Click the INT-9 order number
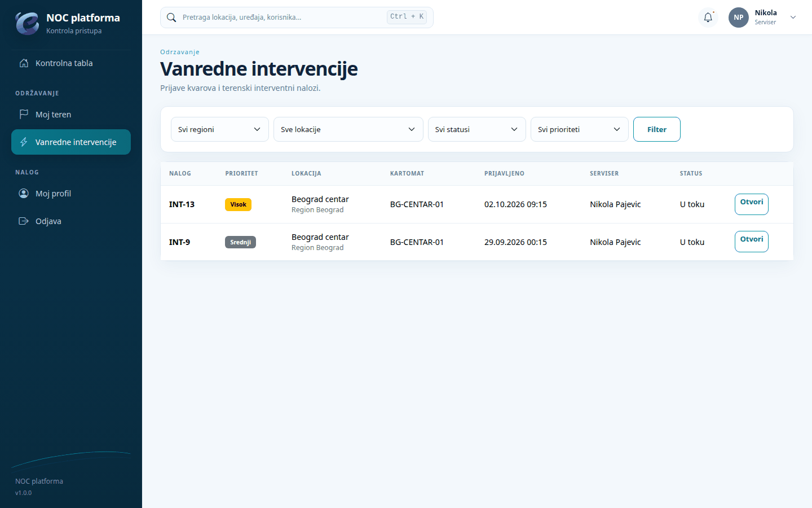The width and height of the screenshot is (812, 508). pyautogui.click(x=179, y=242)
